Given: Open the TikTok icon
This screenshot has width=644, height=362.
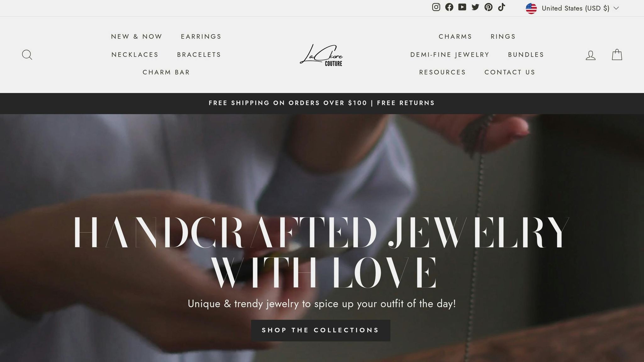Looking at the screenshot, I should [502, 7].
